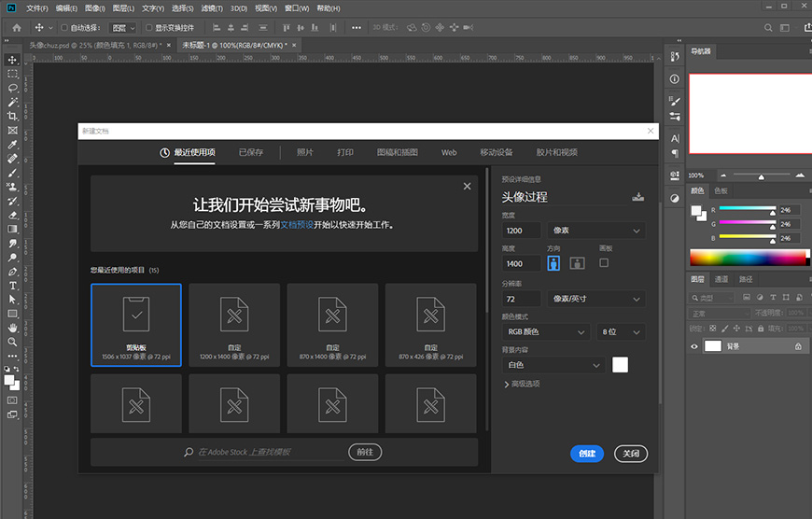The image size is (812, 519).
Task: Choose the landscape orientation icon
Action: [x=578, y=263]
